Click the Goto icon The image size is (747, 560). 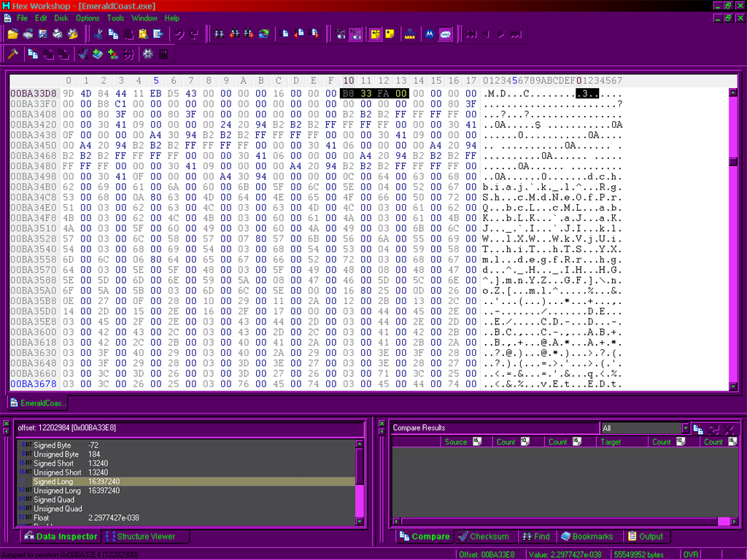(285, 34)
